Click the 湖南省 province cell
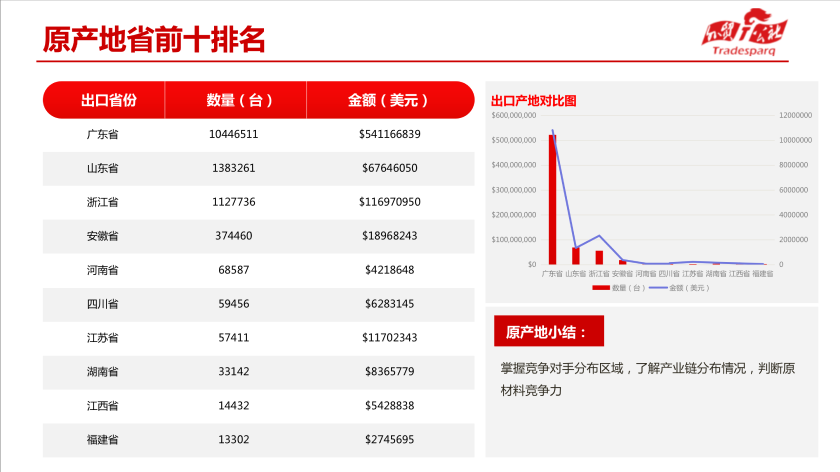 coord(103,372)
